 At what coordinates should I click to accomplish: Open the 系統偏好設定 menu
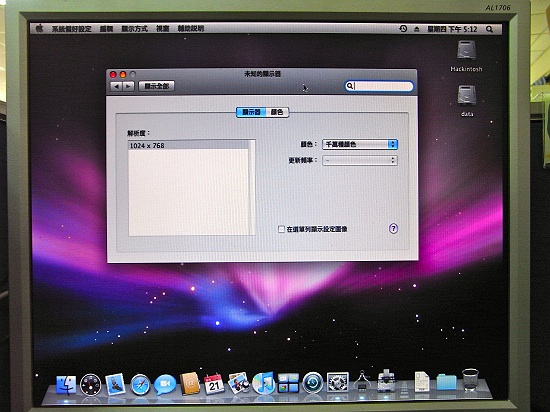click(x=72, y=29)
